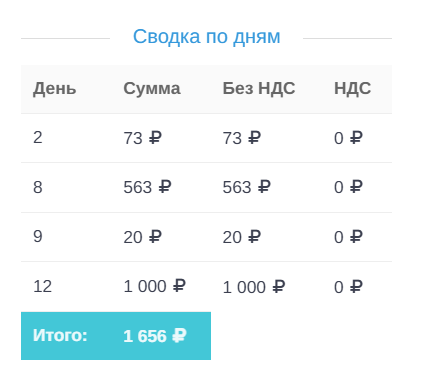Click day 9 cell in the table

point(38,236)
